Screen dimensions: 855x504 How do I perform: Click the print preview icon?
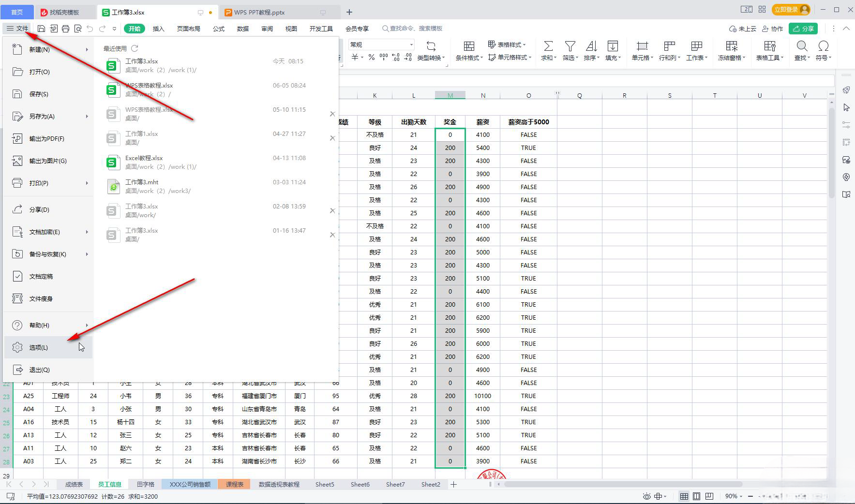tap(78, 29)
